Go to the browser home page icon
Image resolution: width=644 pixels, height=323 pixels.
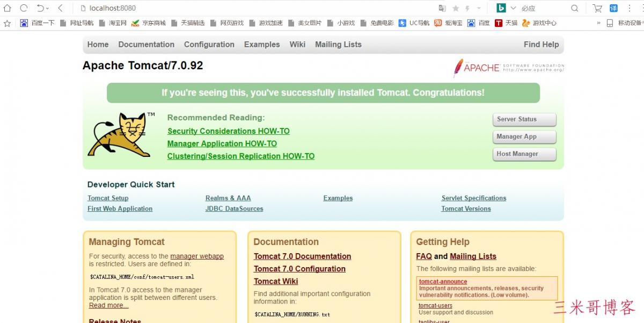[8, 8]
